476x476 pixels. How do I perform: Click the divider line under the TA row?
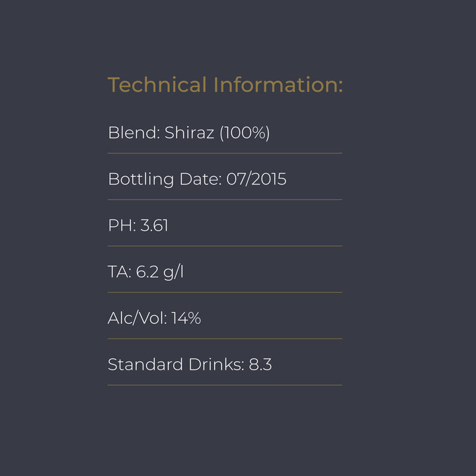coord(225,292)
